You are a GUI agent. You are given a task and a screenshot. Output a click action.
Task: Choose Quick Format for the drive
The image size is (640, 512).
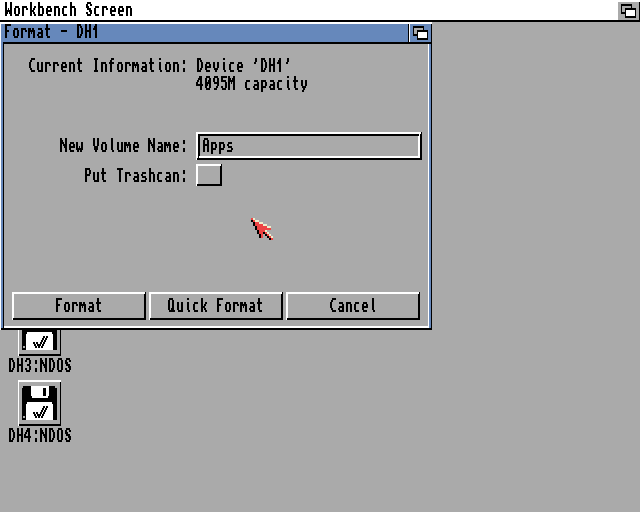pyautogui.click(x=216, y=306)
